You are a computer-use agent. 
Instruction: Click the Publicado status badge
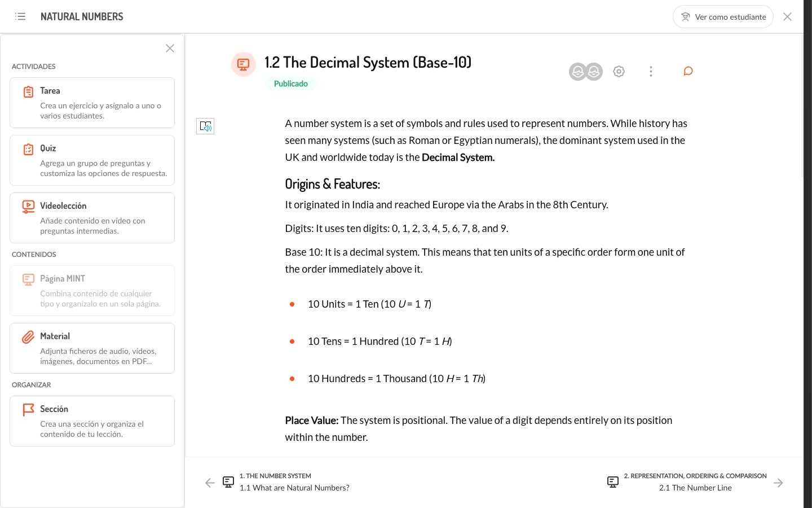(x=291, y=84)
